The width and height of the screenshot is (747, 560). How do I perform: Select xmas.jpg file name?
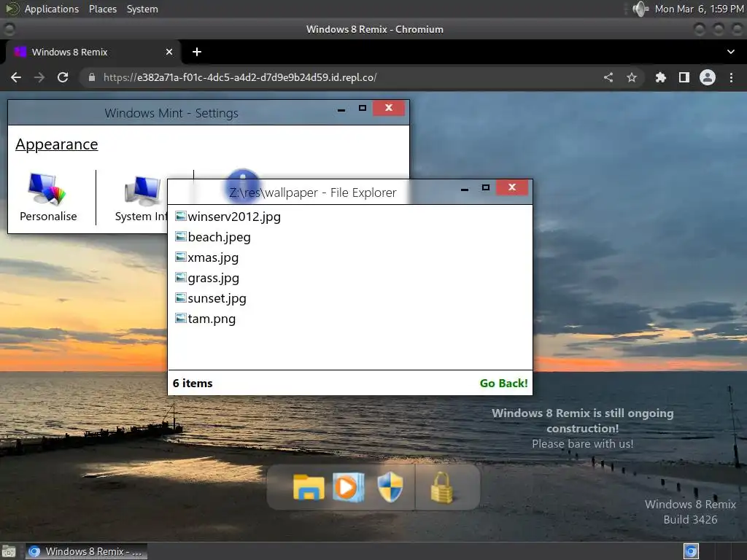point(213,257)
